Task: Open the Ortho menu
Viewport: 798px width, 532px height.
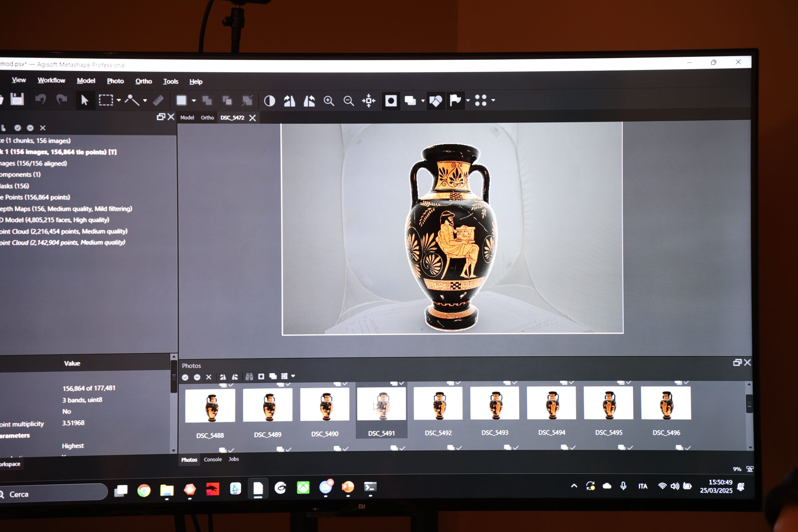Action: 143,81
